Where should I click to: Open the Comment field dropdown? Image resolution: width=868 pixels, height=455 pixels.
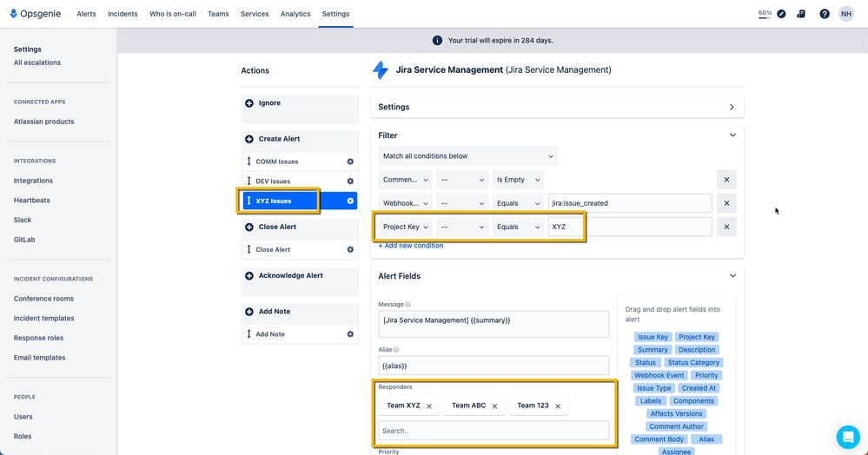(405, 180)
